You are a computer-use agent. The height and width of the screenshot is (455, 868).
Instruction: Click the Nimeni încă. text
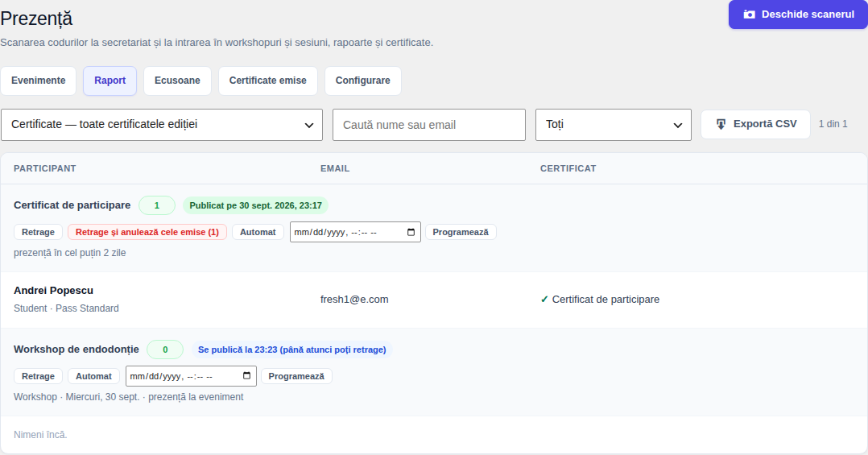tap(40, 435)
